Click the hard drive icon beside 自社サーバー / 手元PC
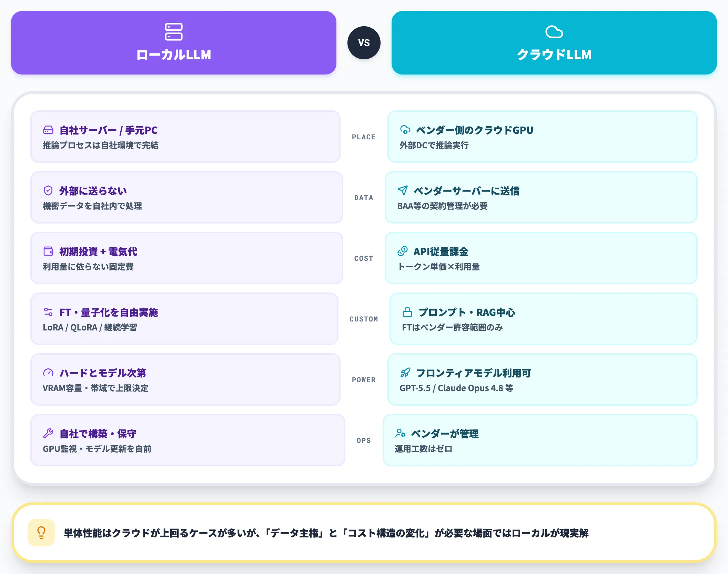Viewport: 728px width, 574px height. click(48, 130)
